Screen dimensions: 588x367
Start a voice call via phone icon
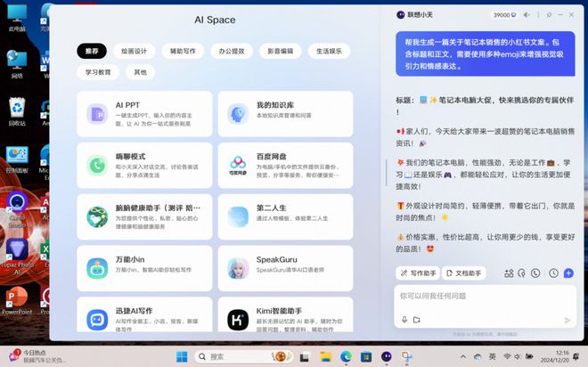(535, 273)
